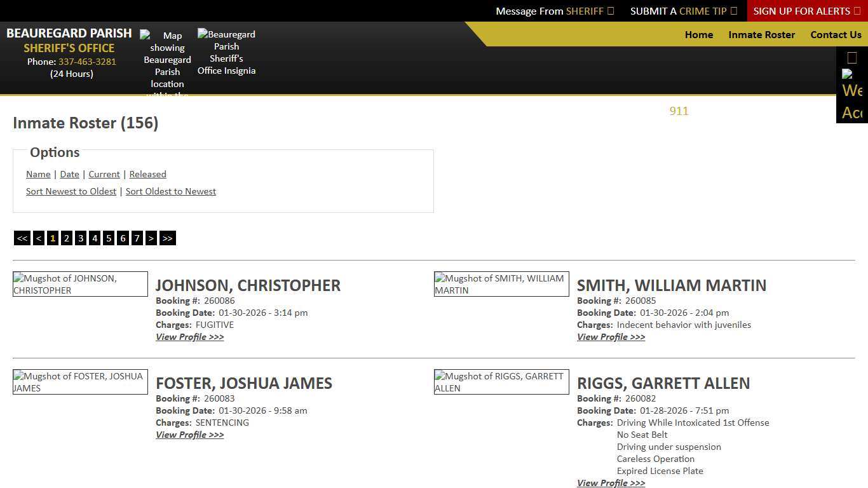Viewport: 868px width, 488px height.
Task: Click the external link icon beside SHERIFF
Action: (610, 11)
